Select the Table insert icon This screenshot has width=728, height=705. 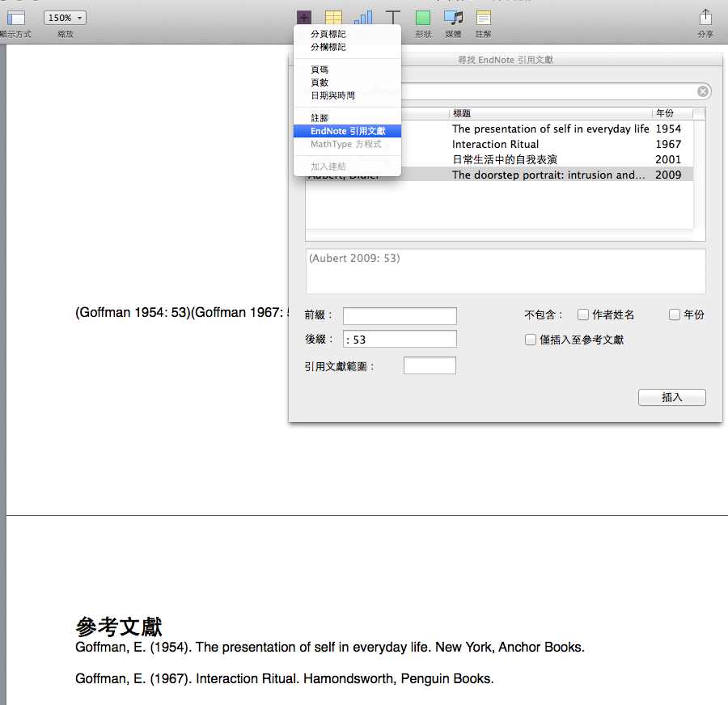click(x=332, y=17)
